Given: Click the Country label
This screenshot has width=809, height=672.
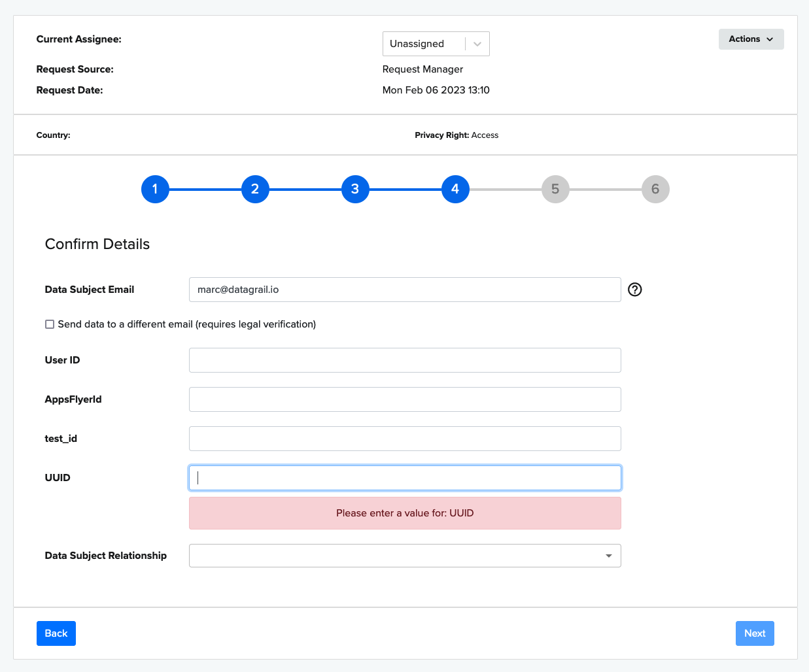Looking at the screenshot, I should point(53,135).
